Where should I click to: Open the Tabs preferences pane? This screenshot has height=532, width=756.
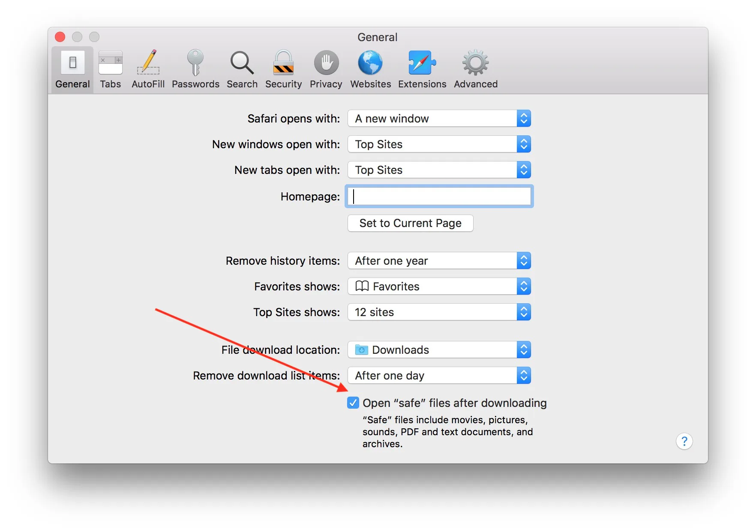(110, 69)
